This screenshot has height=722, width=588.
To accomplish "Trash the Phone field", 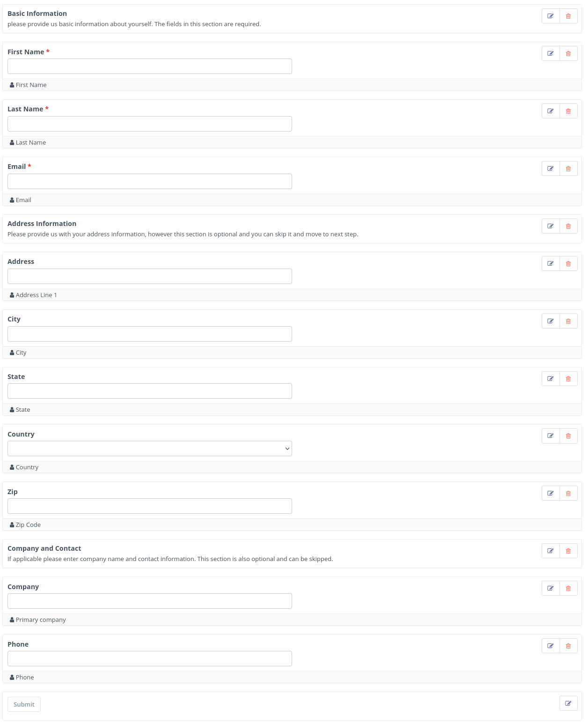I will click(568, 646).
